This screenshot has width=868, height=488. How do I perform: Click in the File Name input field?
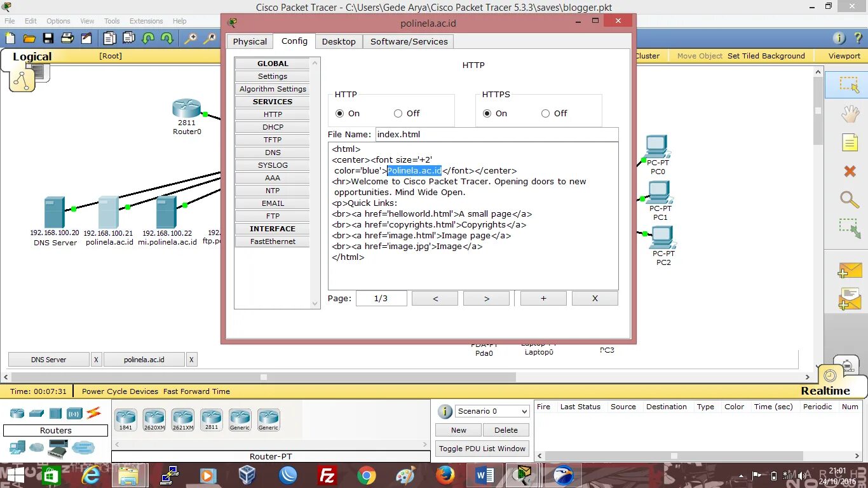click(497, 135)
